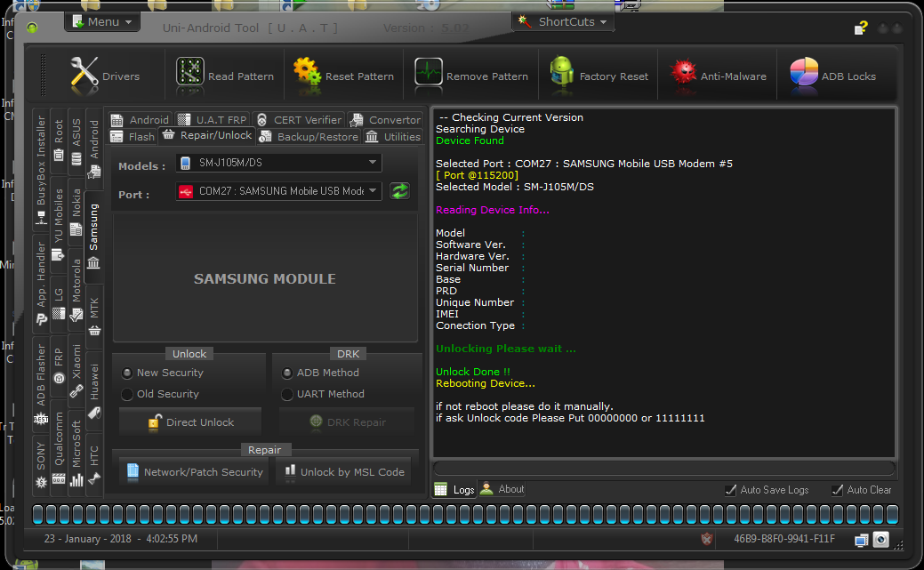This screenshot has height=570, width=924.
Task: Click the blue segmented progress bar
Action: pyautogui.click(x=465, y=514)
